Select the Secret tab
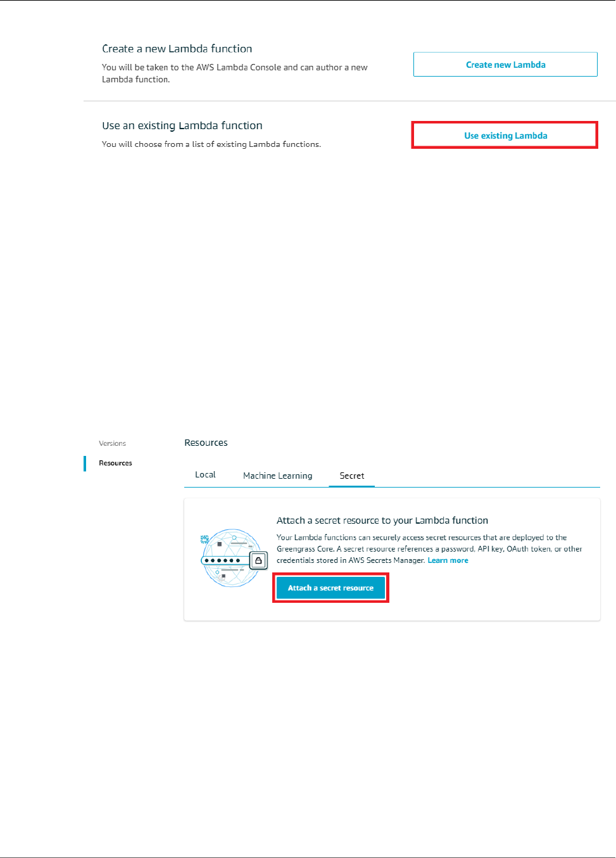Image resolution: width=616 pixels, height=858 pixels. (x=352, y=476)
